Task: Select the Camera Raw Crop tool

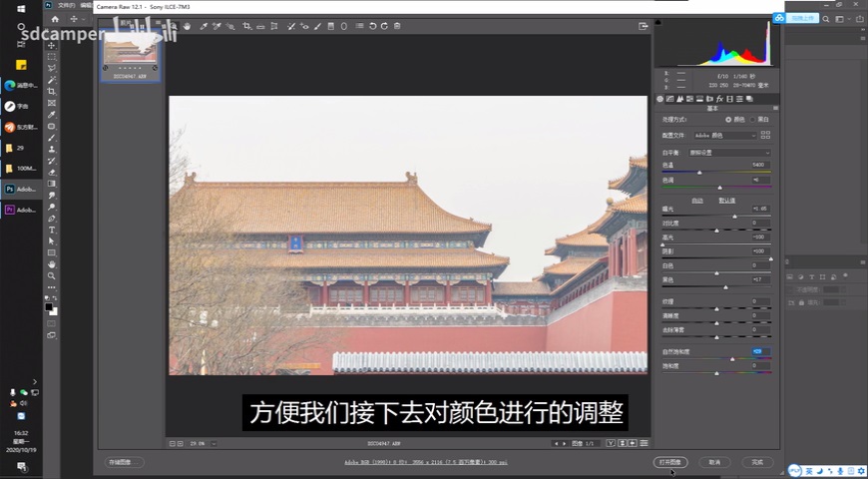Action: [x=247, y=26]
